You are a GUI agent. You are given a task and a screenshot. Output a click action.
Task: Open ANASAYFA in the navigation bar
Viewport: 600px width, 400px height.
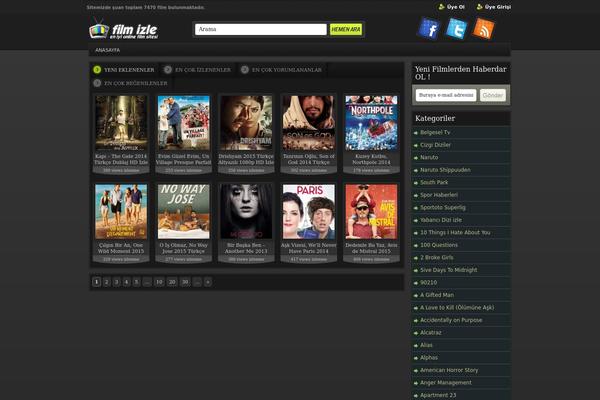coord(108,50)
